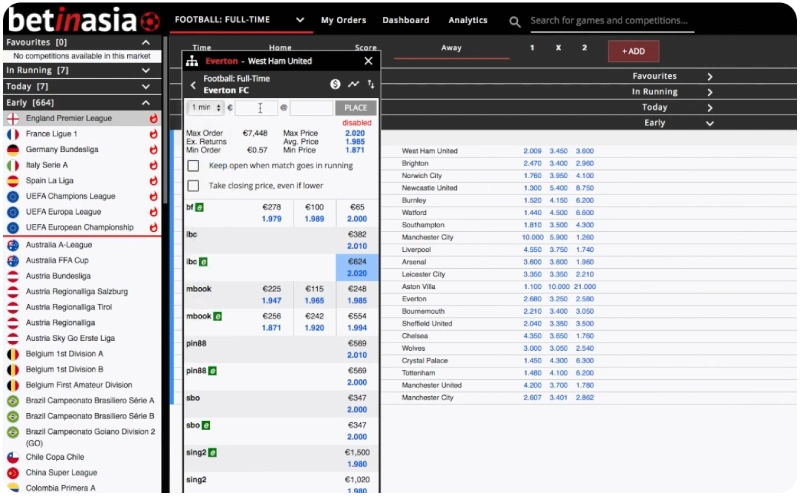Click the currency S icon in order panel
Viewport: 800px width, 496px height.
coord(335,84)
